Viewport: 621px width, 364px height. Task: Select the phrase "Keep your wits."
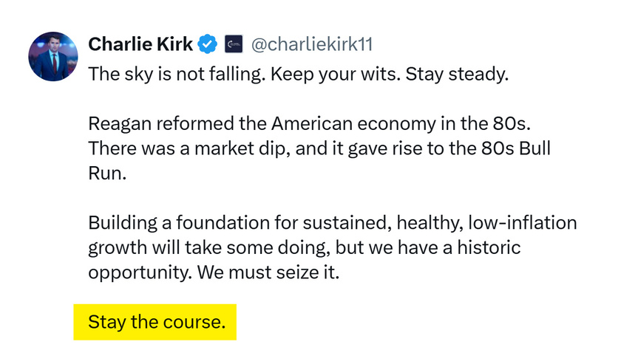[336, 74]
